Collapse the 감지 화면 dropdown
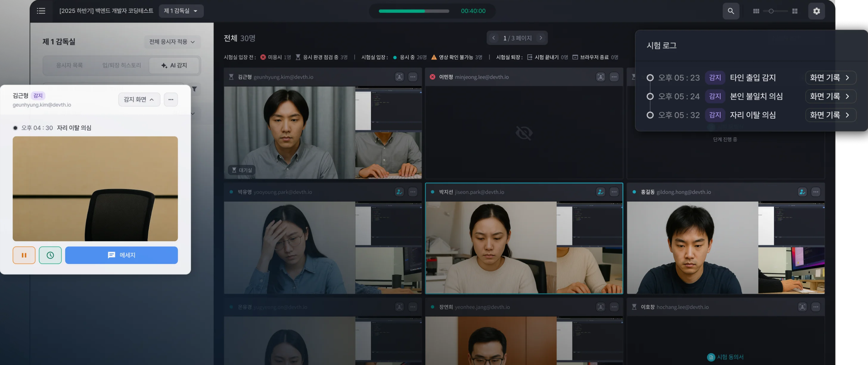This screenshot has height=365, width=868. [x=139, y=100]
